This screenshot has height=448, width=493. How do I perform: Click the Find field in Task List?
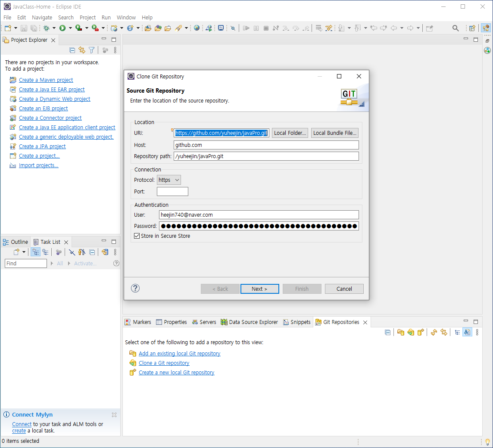[x=26, y=264]
